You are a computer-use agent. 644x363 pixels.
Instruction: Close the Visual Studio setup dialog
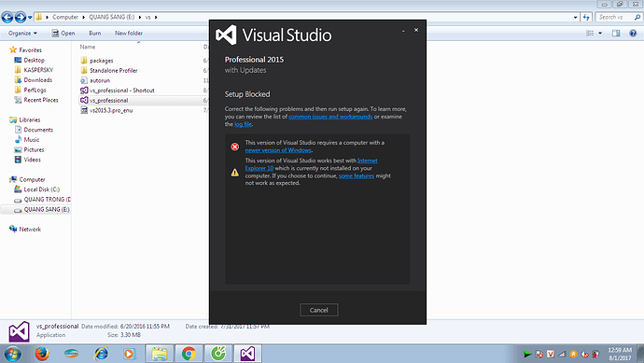coord(416,30)
